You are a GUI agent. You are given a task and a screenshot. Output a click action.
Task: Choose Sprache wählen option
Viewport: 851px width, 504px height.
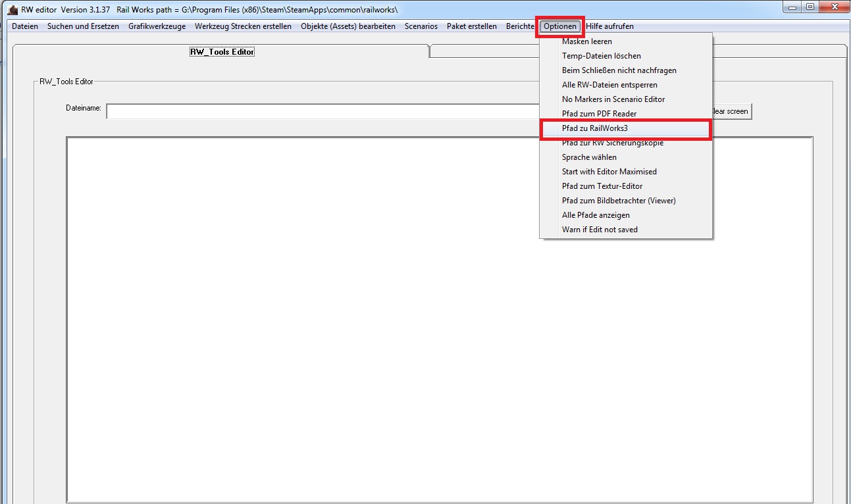tap(626, 157)
